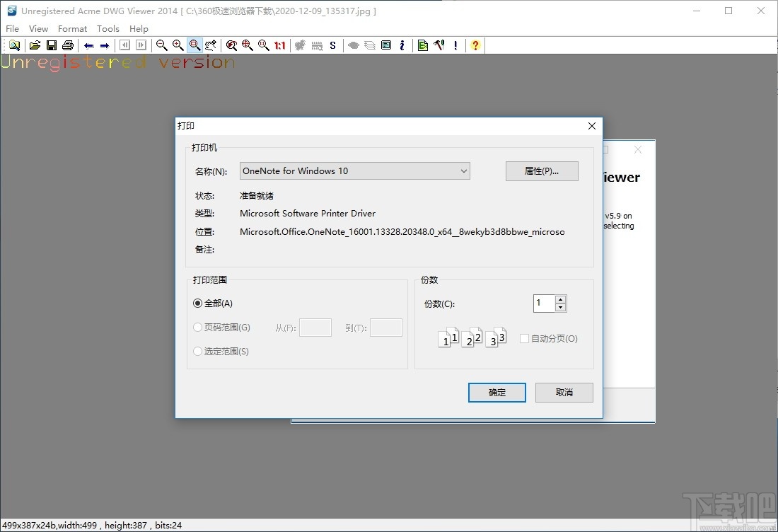Click the copies number input field

tap(543, 303)
